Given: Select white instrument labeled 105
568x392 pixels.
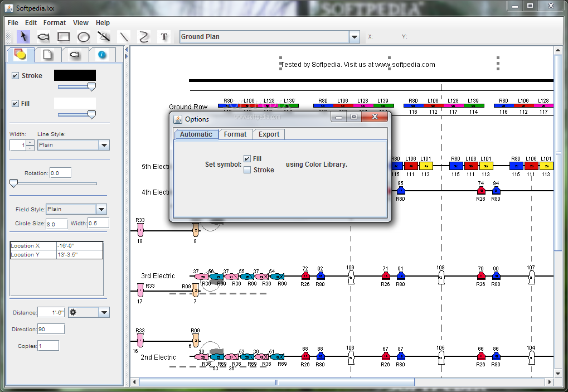Looking at the screenshot, I should click(x=441, y=357).
